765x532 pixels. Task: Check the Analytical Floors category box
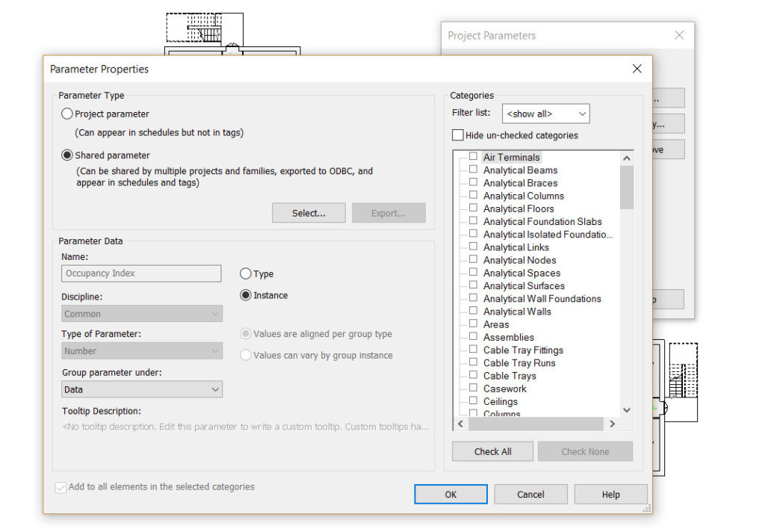[473, 208]
